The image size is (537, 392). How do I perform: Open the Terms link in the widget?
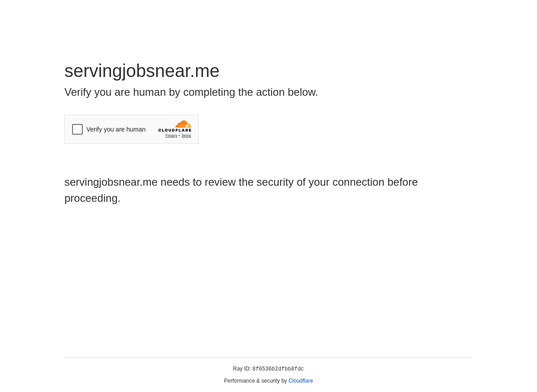tap(186, 136)
